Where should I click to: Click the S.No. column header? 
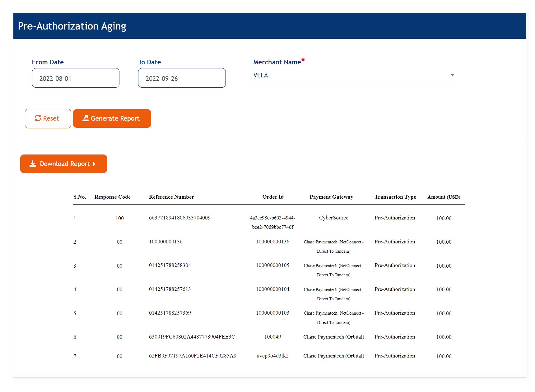pyautogui.click(x=80, y=197)
